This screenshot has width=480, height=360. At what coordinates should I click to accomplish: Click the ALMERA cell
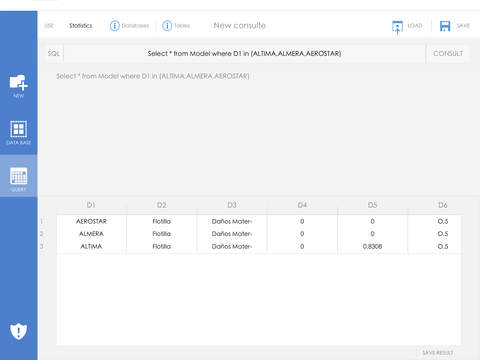click(x=91, y=234)
